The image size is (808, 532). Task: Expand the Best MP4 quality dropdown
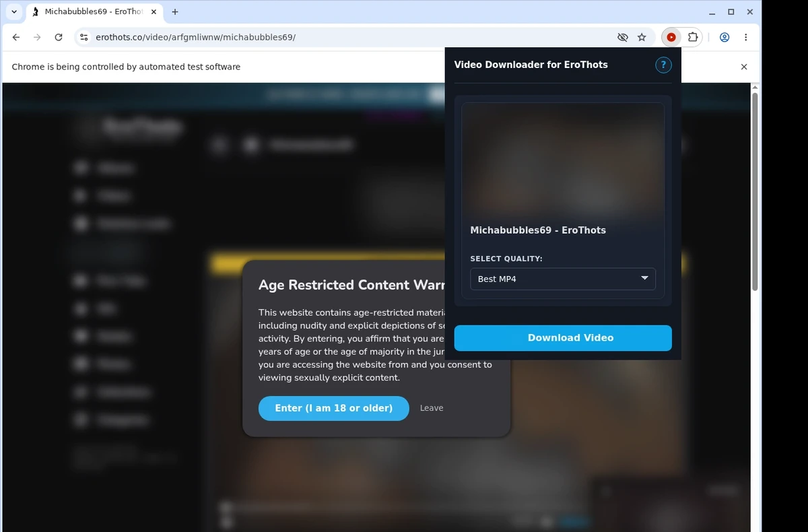click(x=563, y=279)
